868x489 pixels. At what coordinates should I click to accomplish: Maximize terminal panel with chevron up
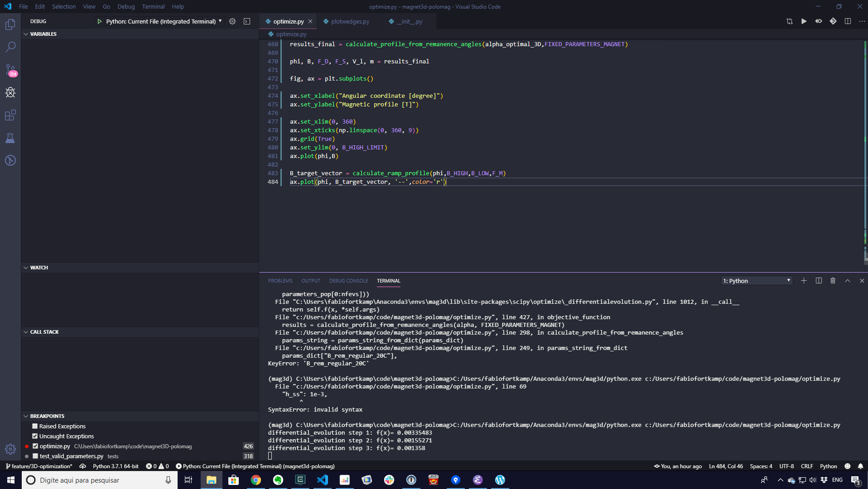click(x=847, y=281)
